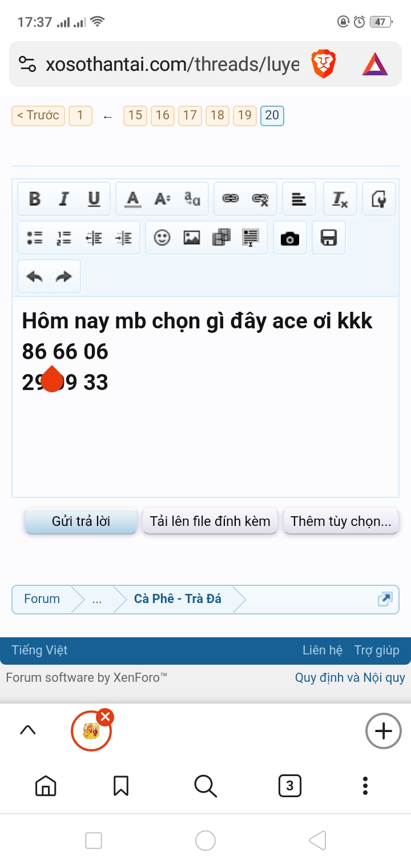Toggle italic text formatting
The image size is (411, 868).
click(64, 199)
